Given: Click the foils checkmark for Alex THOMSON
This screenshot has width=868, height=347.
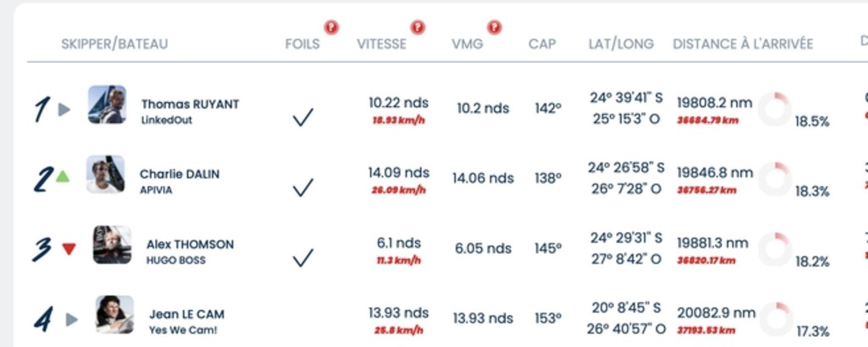Looking at the screenshot, I should pyautogui.click(x=303, y=258).
